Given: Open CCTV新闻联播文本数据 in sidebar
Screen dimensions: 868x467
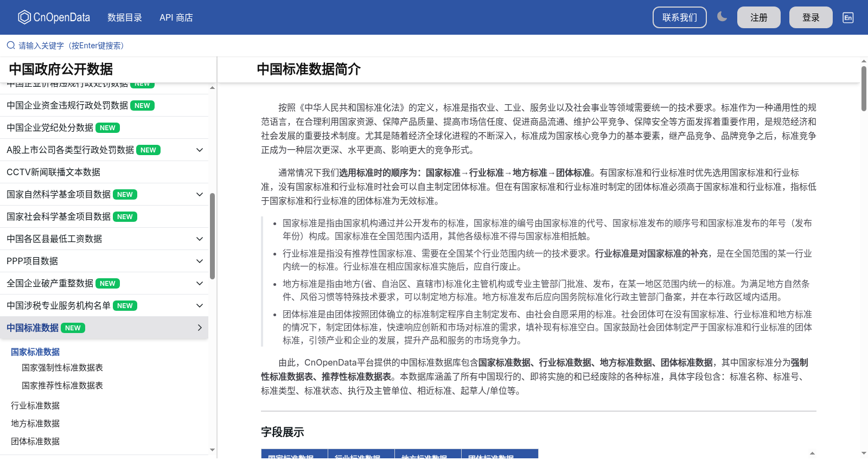Looking at the screenshot, I should tap(104, 172).
